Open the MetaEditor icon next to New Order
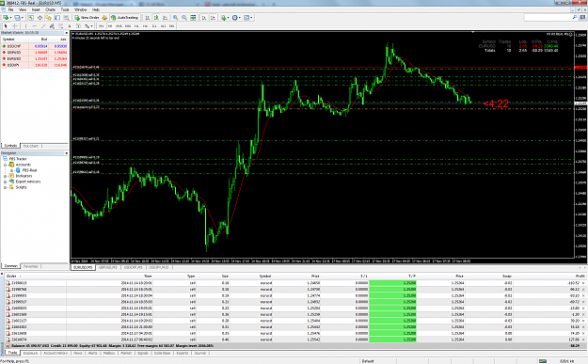Image resolution: width=588 pixels, height=364 pixels. click(104, 18)
